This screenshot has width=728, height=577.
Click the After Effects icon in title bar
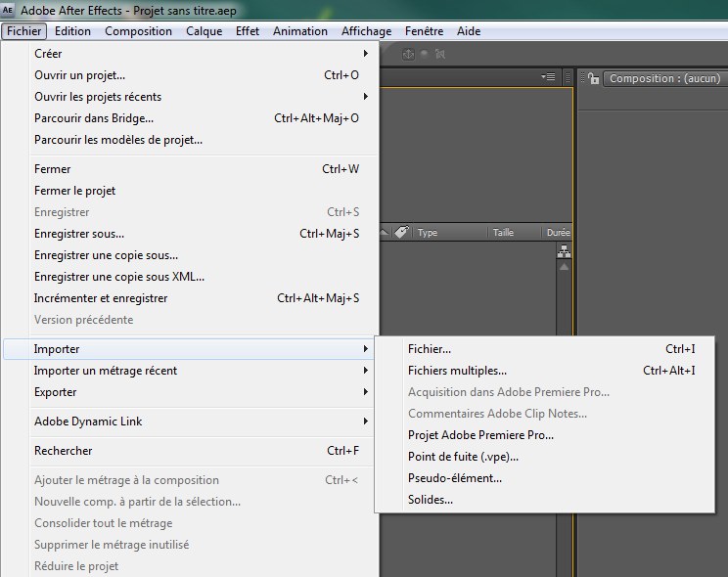click(10, 11)
